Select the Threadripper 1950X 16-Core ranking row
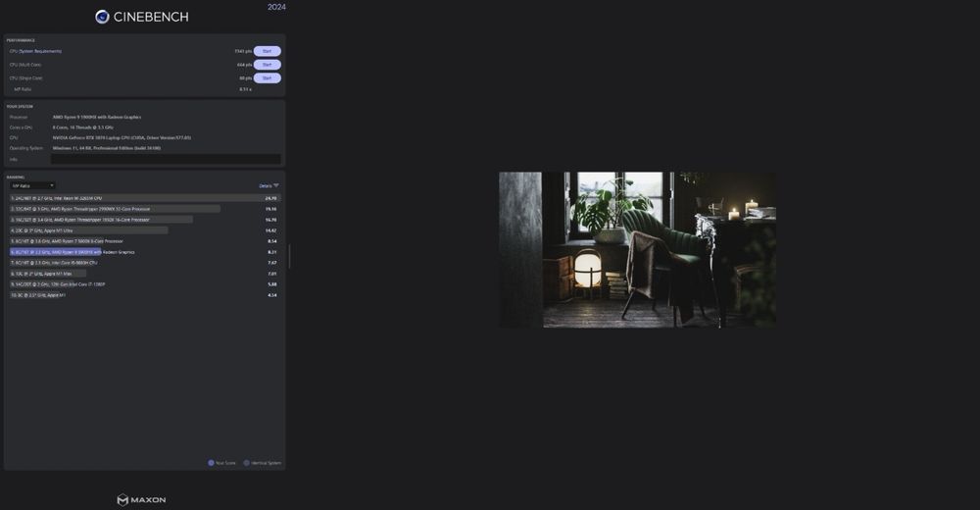980x510 pixels. tap(144, 220)
